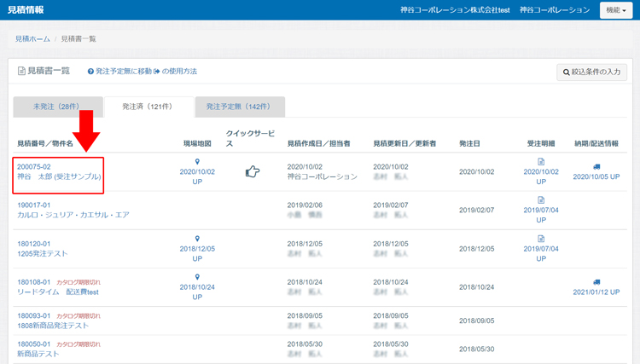
Task: Switch to the 発注予定無（142件）tab
Action: pyautogui.click(x=240, y=107)
